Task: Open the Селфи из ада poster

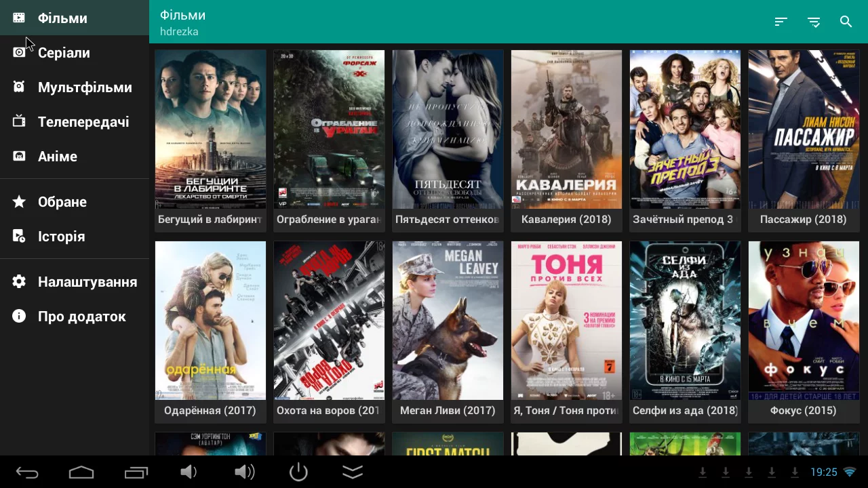Action: coord(685,321)
